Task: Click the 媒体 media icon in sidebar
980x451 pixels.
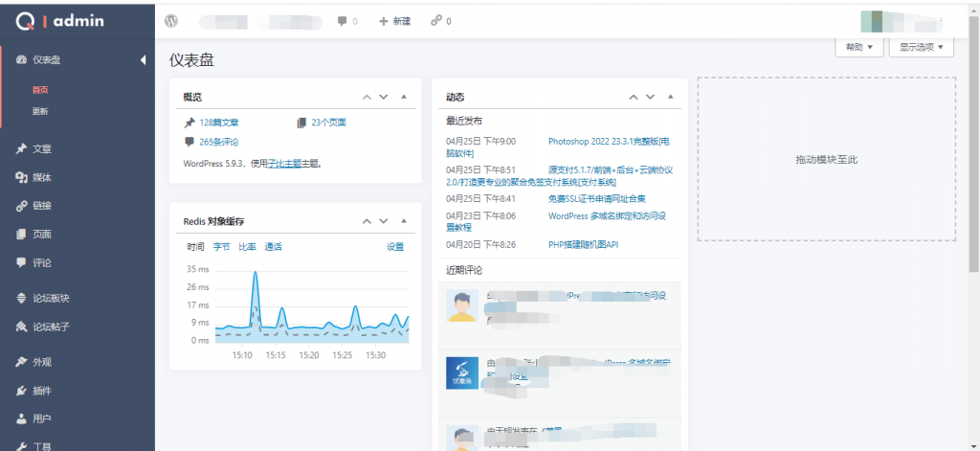Action: click(x=21, y=178)
